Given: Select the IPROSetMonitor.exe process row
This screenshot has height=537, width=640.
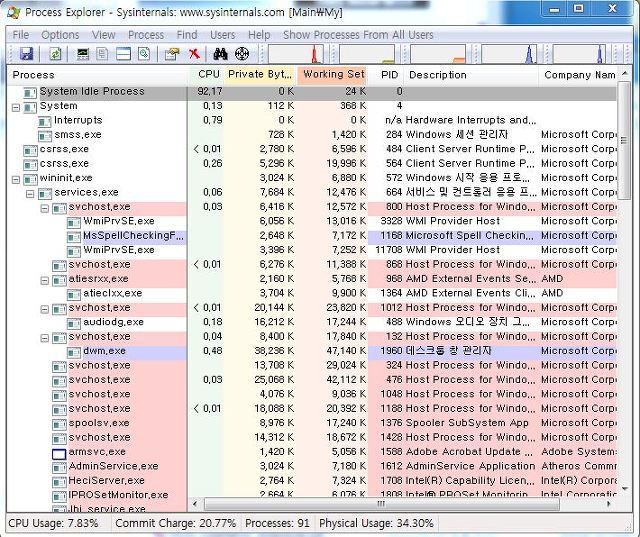Looking at the screenshot, I should [x=312, y=495].
